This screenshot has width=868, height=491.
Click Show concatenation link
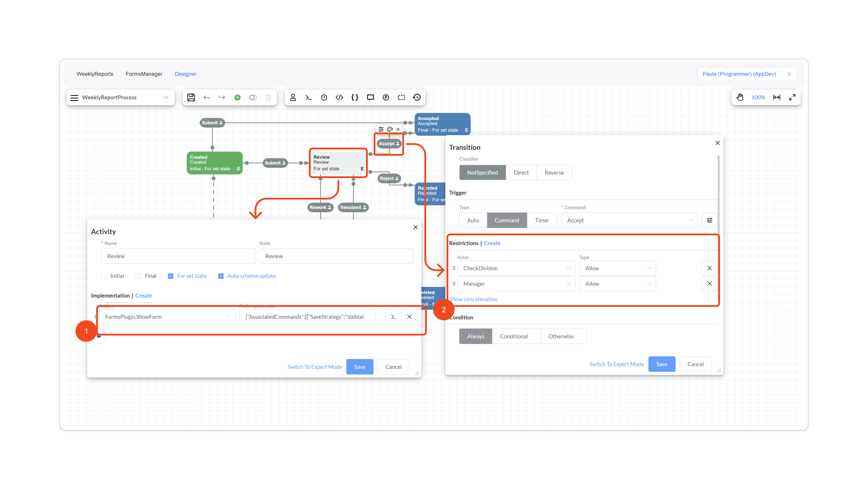pos(473,299)
